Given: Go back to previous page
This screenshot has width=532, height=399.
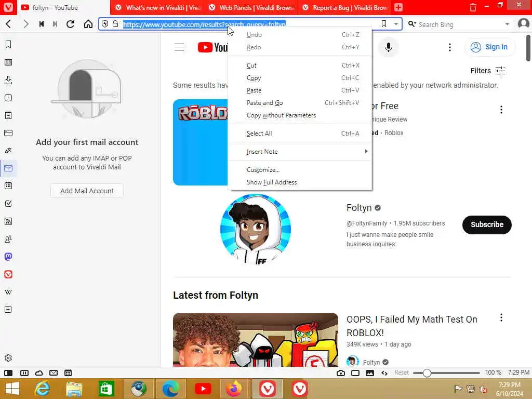Looking at the screenshot, I should point(8,24).
